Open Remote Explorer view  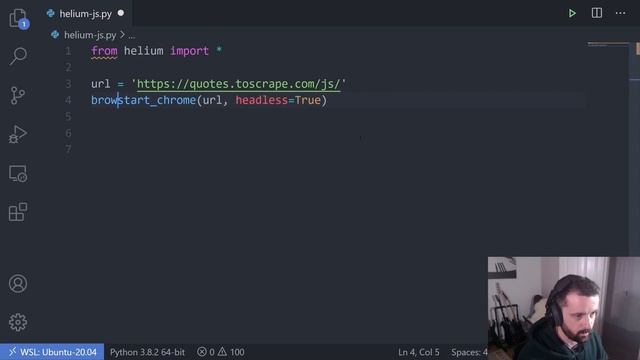[18, 173]
